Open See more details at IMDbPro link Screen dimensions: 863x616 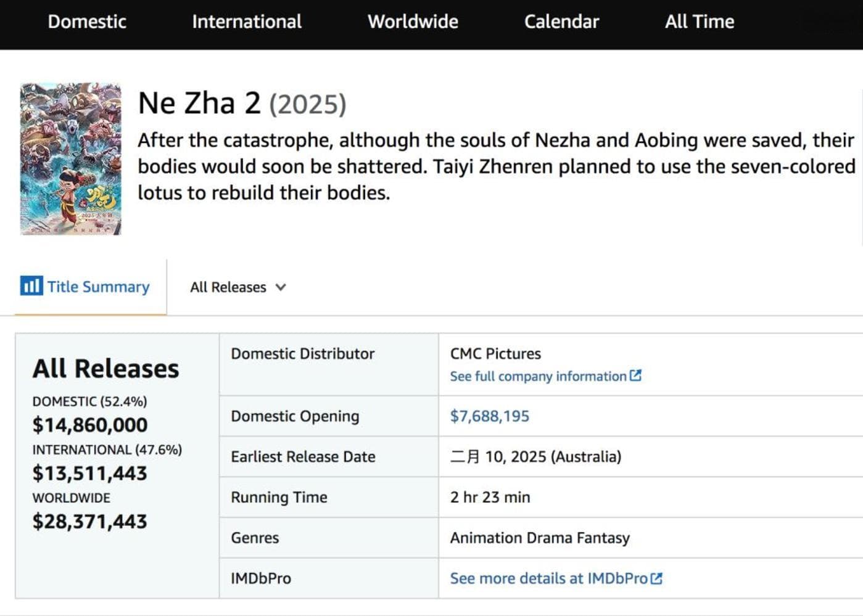coord(548,578)
